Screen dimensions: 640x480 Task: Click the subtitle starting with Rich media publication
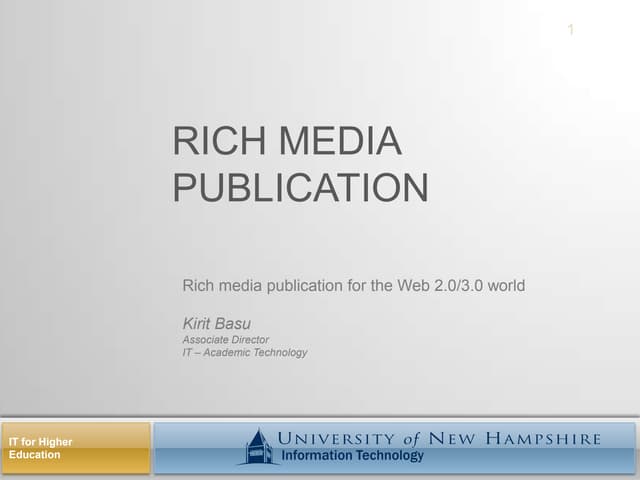coord(353,286)
